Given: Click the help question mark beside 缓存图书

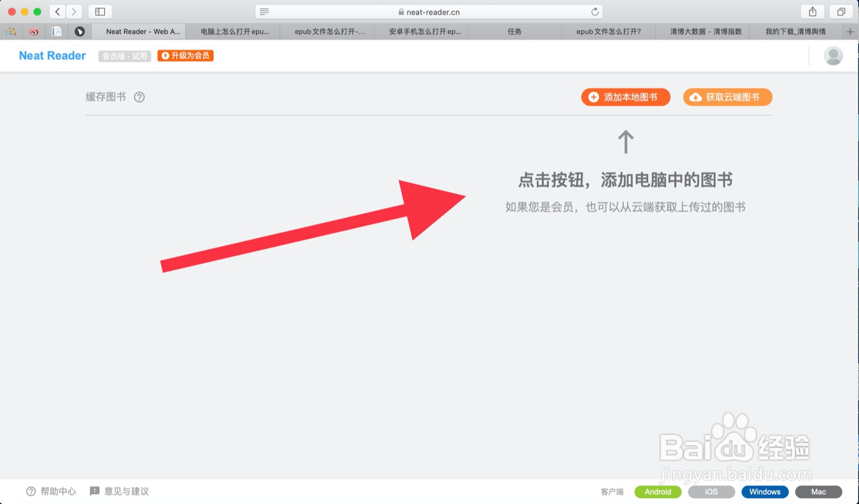Looking at the screenshot, I should tap(140, 97).
